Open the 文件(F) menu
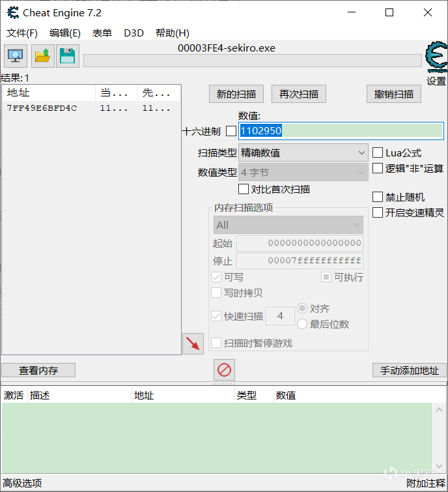Viewport: 448px width, 492px height. pos(22,33)
